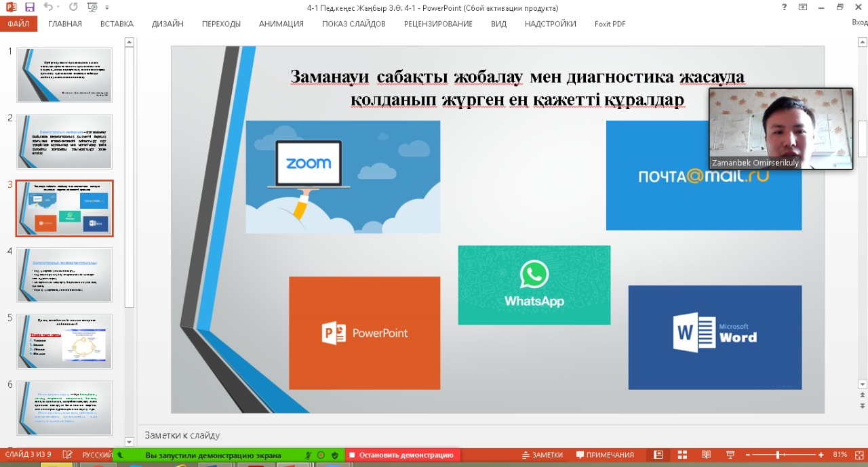The height and width of the screenshot is (467, 868).
Task: Click the Redo icon in title bar
Action: tap(73, 7)
